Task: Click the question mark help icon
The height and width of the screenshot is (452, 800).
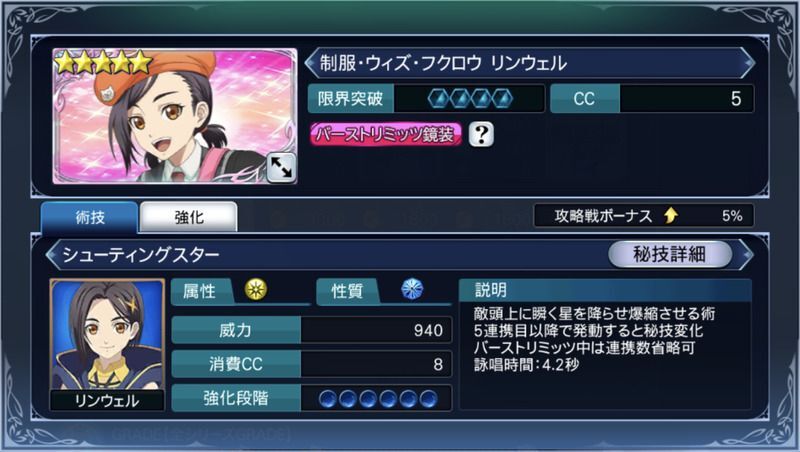Action: click(x=481, y=134)
